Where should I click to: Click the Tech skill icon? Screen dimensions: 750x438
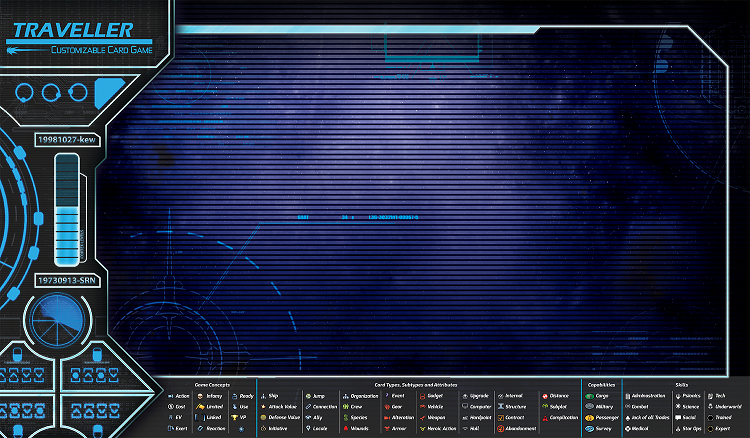(710, 396)
